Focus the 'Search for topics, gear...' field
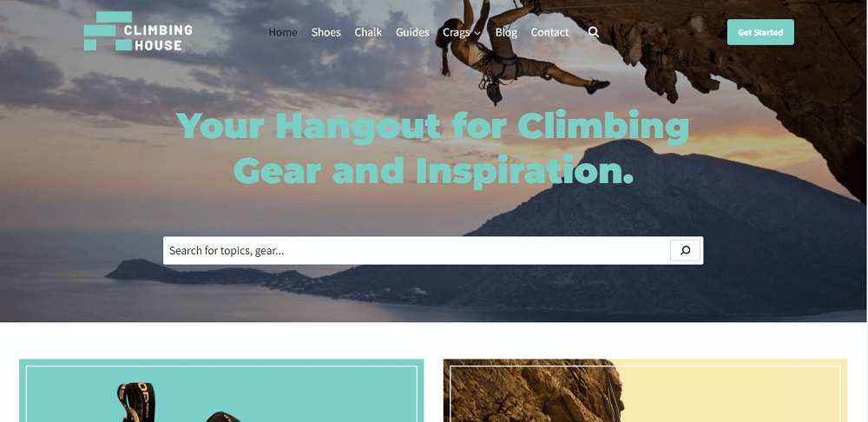 [417, 250]
